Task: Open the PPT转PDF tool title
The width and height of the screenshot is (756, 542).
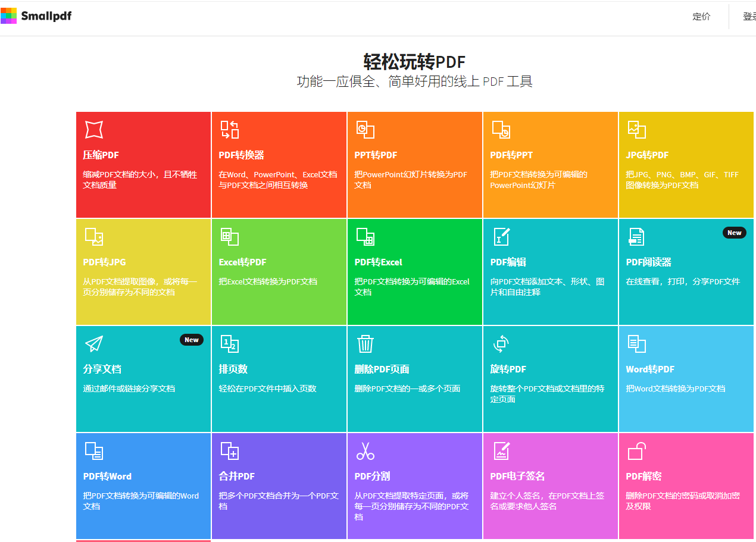Action: 376,155
